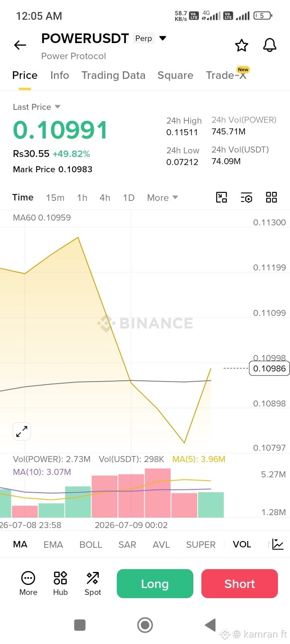Expand the POWERUSDT pair dropdown
This screenshot has height=644, width=290.
click(x=163, y=38)
